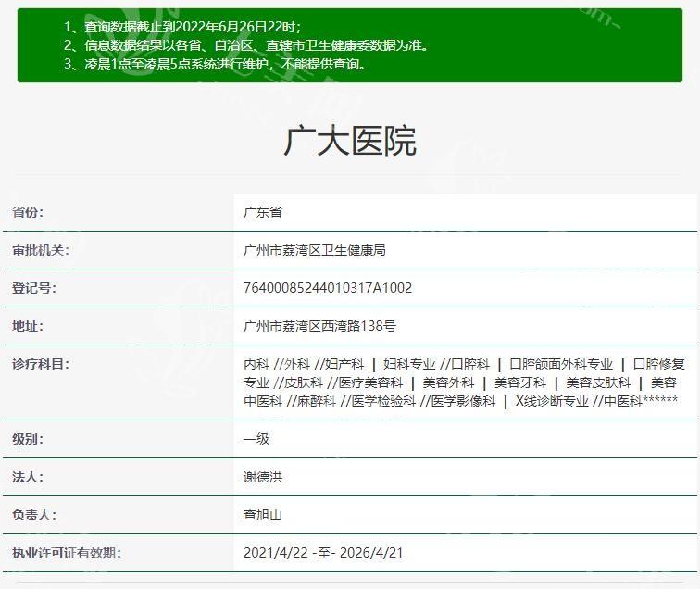Select the hospital title 广大医院
The height and width of the screenshot is (589, 700).
coord(350,141)
